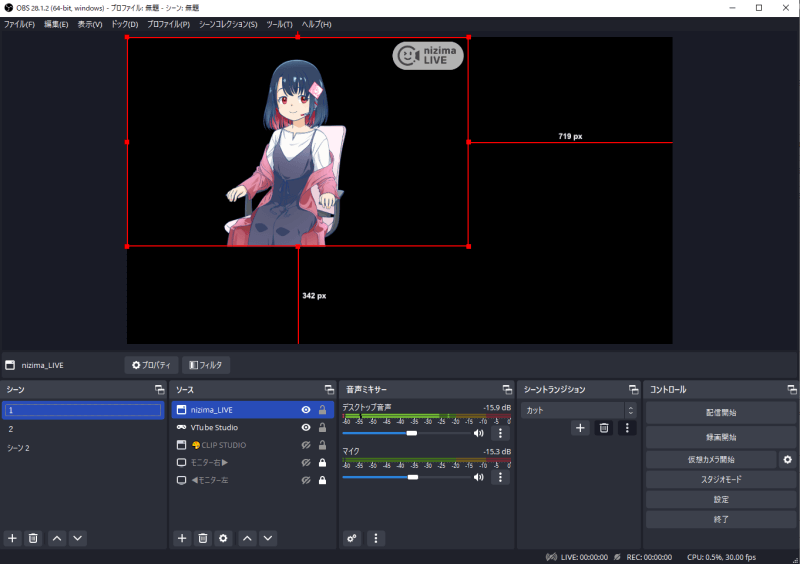Screen dimensions: 800x564
Task: Add a scene transition with plus
Action: click(580, 428)
